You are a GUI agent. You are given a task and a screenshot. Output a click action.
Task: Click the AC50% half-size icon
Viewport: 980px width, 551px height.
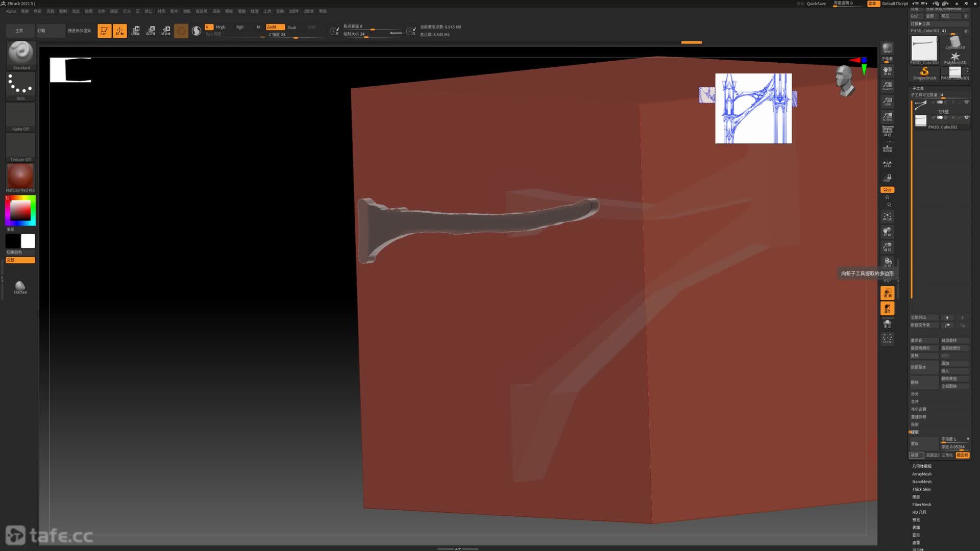point(888,116)
